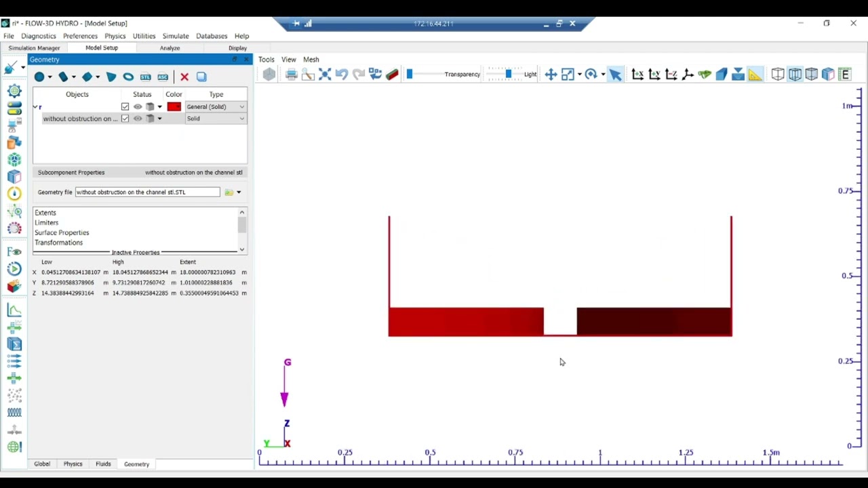This screenshot has height=488, width=868.
Task: Open the zoom window options dropdown arrow
Action: point(579,75)
